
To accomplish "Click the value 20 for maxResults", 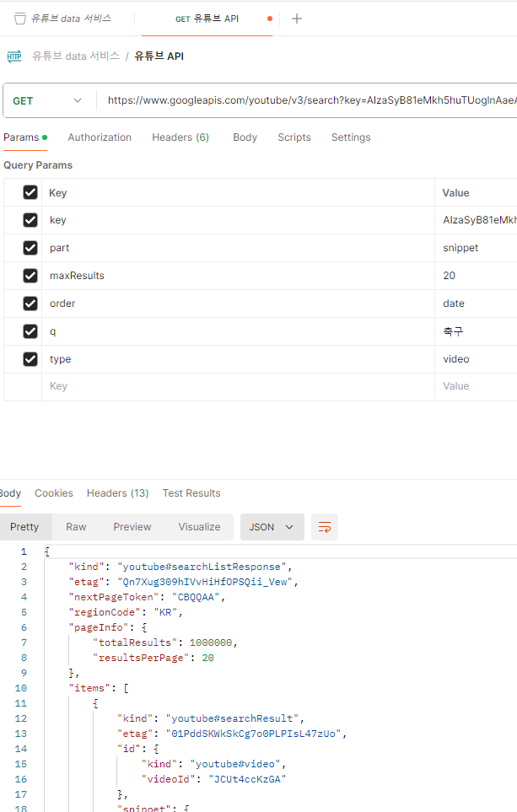I will (x=450, y=276).
